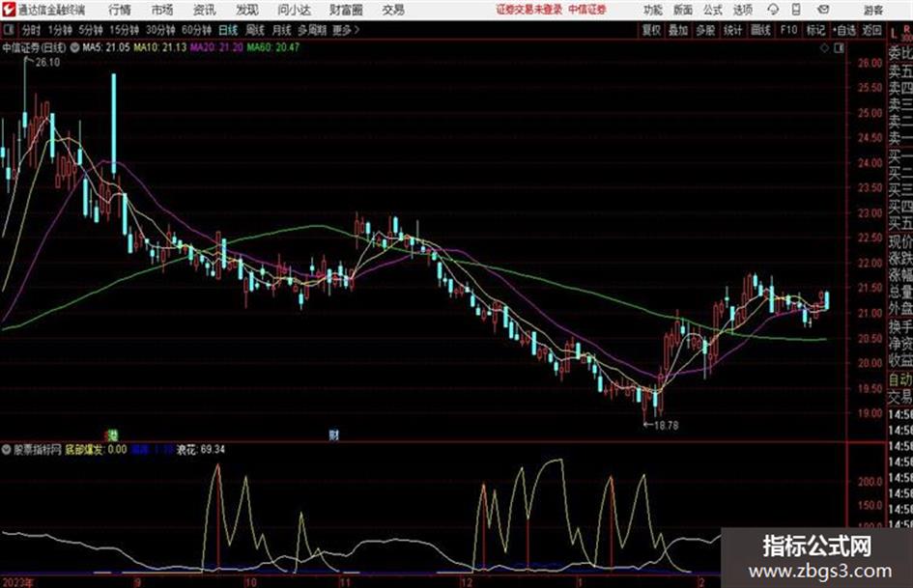Open the 选项 menu
913x588 pixels.
tap(743, 11)
